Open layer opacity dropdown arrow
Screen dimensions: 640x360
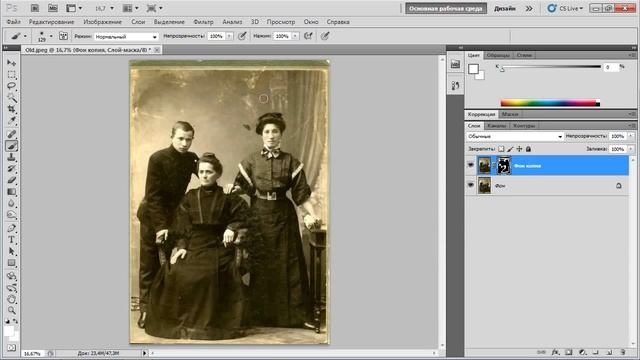click(631, 136)
